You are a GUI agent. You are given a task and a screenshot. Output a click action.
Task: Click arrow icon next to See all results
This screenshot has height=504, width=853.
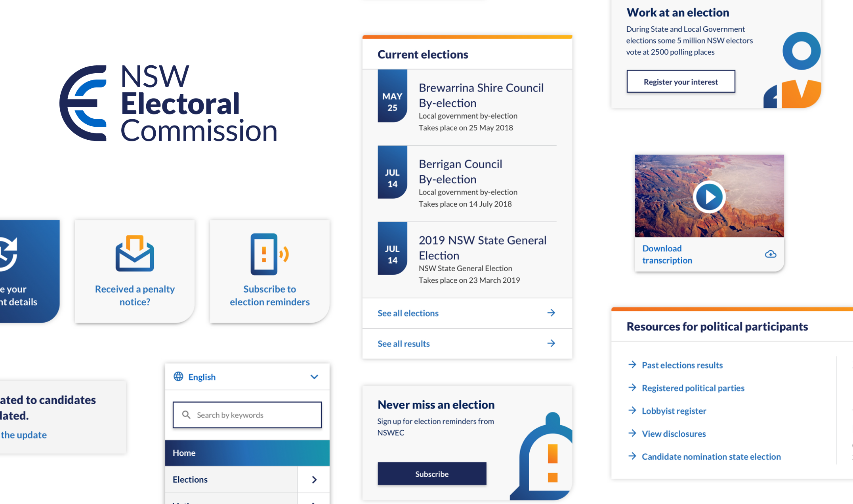(551, 343)
